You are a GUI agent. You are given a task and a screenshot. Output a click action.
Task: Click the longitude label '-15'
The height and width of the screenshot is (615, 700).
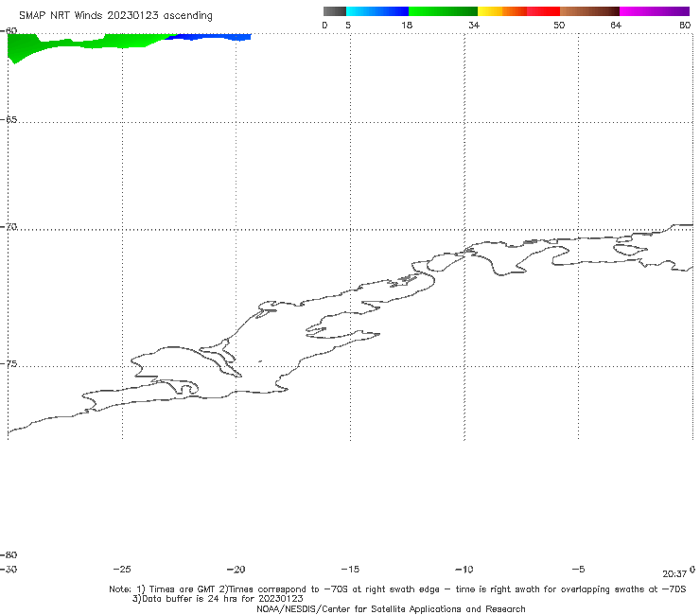click(x=350, y=570)
